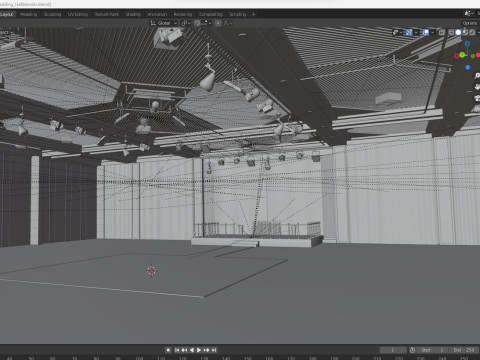Switch to material preview shading
This screenshot has width=480, height=360.
[x=465, y=32]
